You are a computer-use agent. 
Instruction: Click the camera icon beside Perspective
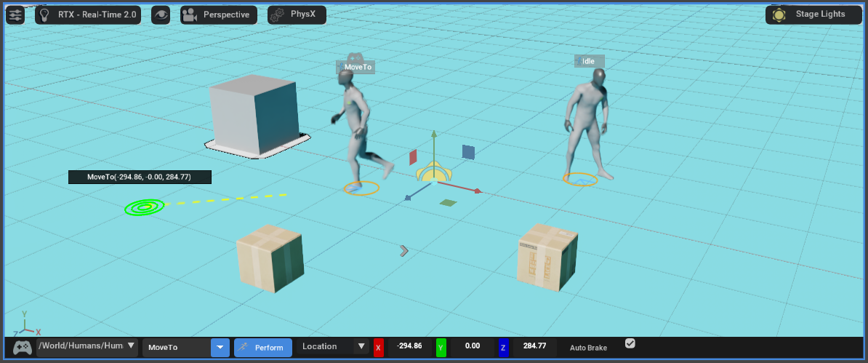190,15
